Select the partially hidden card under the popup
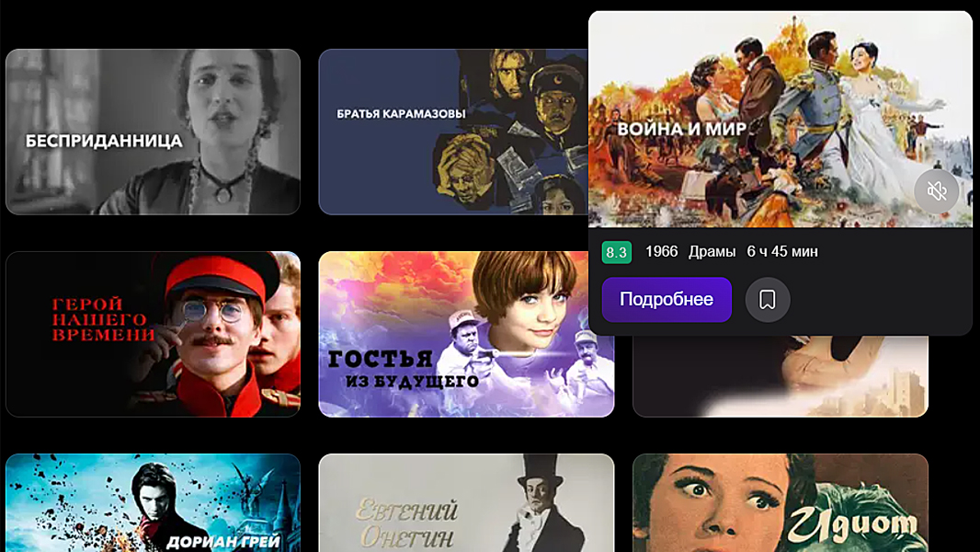The image size is (980, 552). click(781, 376)
